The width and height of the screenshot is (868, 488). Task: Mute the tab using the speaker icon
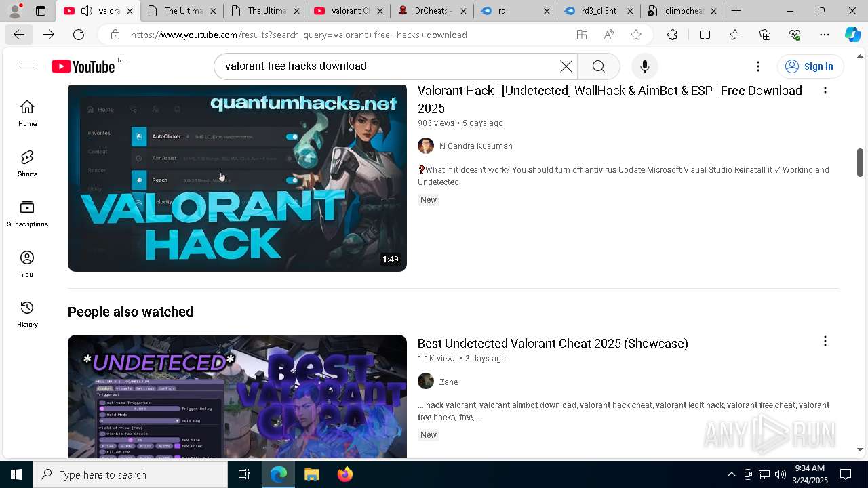pos(86,11)
